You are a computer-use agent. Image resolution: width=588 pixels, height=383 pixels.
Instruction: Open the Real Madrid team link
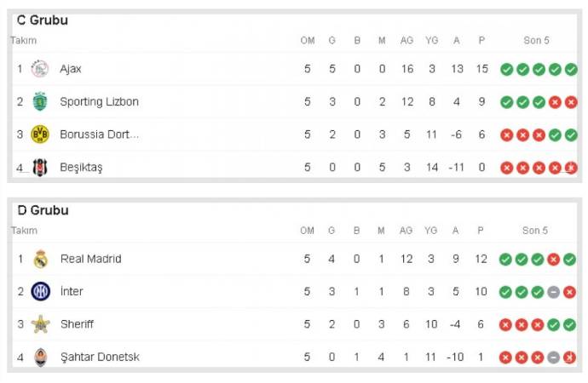90,259
